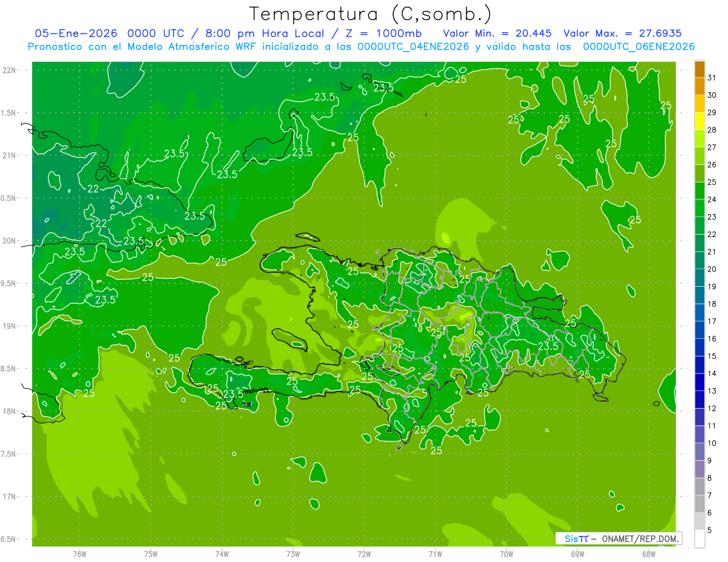Screen dimensions: 728x562
Task: Click the longitude axis label "69W"
Action: tap(578, 554)
